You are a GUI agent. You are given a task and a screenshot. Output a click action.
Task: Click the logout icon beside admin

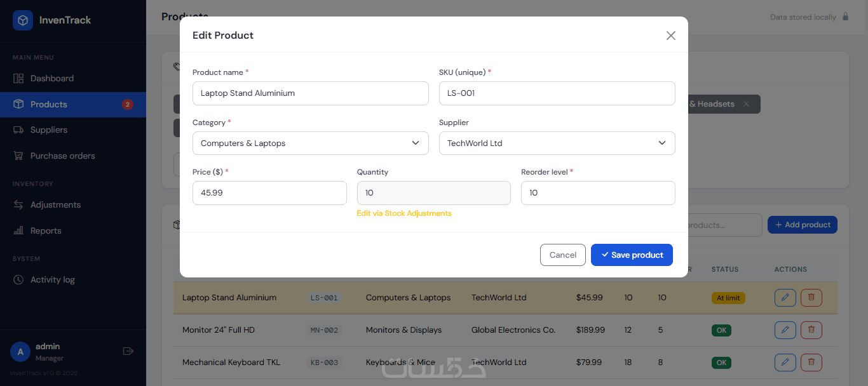click(x=128, y=351)
